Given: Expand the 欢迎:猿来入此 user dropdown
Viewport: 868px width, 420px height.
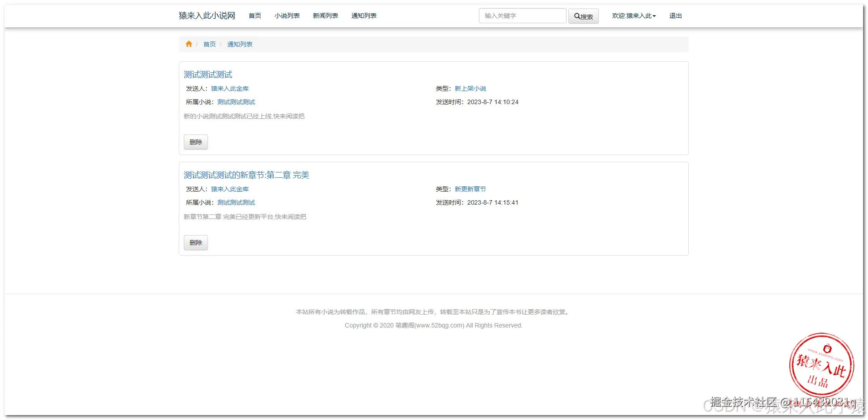Looking at the screenshot, I should tap(634, 16).
